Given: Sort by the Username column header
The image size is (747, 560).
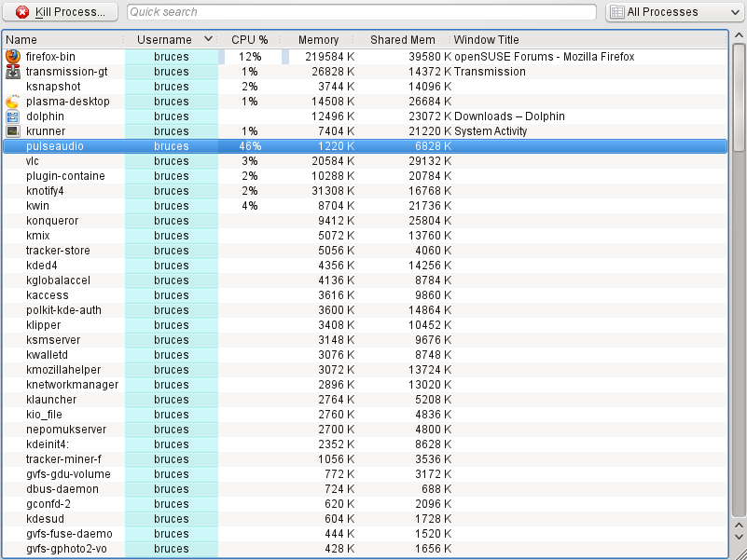Looking at the screenshot, I should [171, 39].
